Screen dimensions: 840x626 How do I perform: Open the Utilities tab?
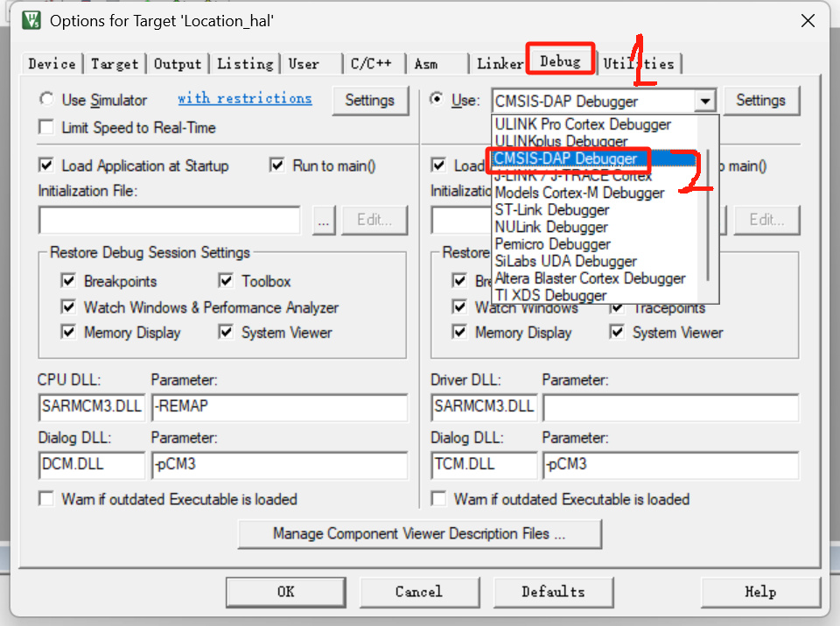[x=639, y=64]
